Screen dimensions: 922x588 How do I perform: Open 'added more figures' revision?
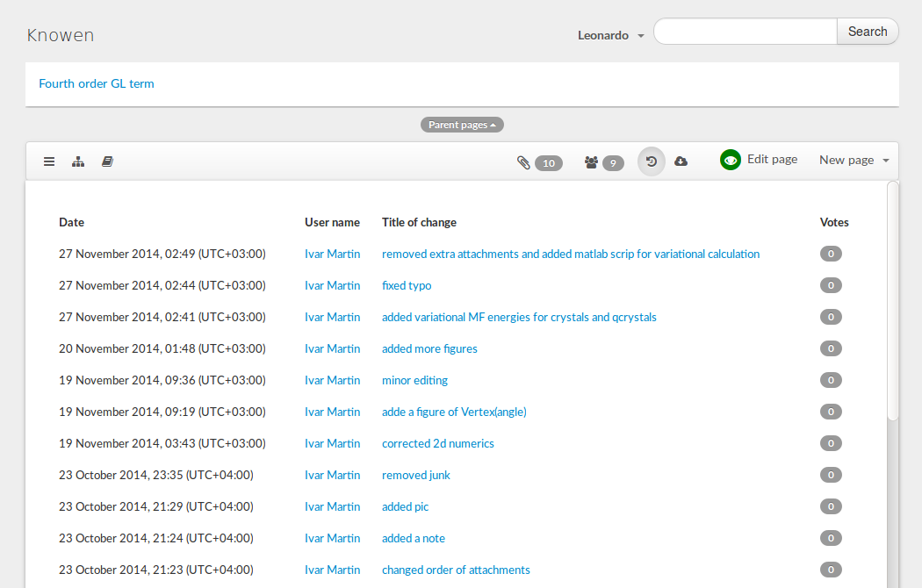(429, 348)
